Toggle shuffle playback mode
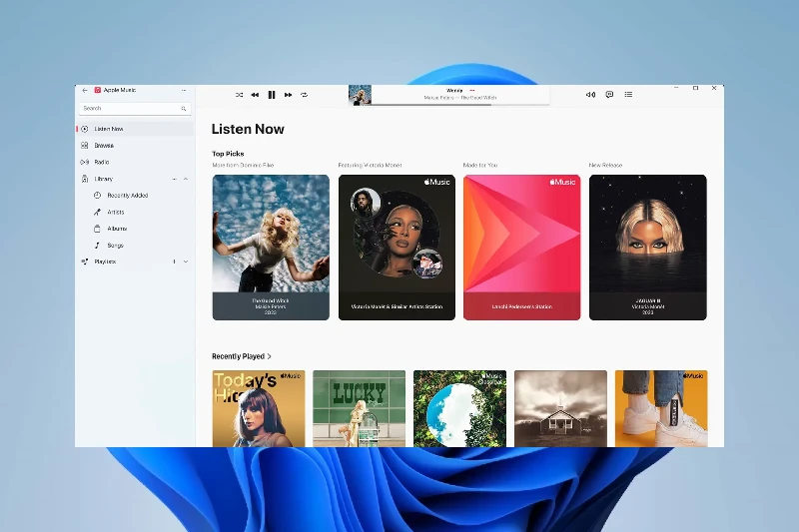799x532 pixels. click(x=239, y=95)
